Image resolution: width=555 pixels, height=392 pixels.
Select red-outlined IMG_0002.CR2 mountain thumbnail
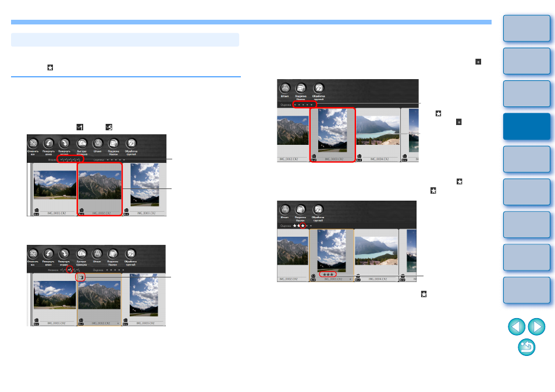click(x=100, y=189)
